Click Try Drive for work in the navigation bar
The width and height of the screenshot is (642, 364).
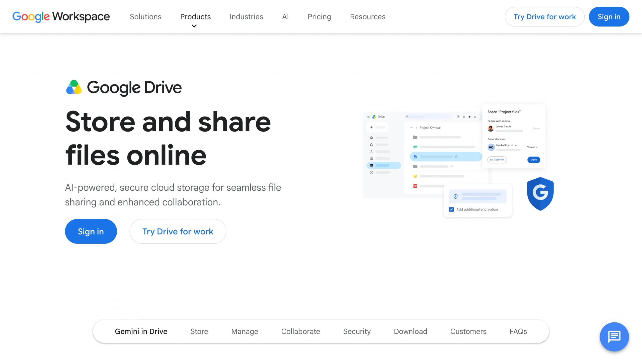544,17
